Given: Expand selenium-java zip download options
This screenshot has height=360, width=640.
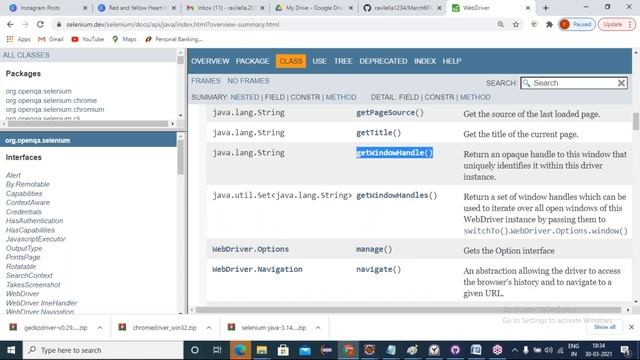Looking at the screenshot, I should [318, 328].
